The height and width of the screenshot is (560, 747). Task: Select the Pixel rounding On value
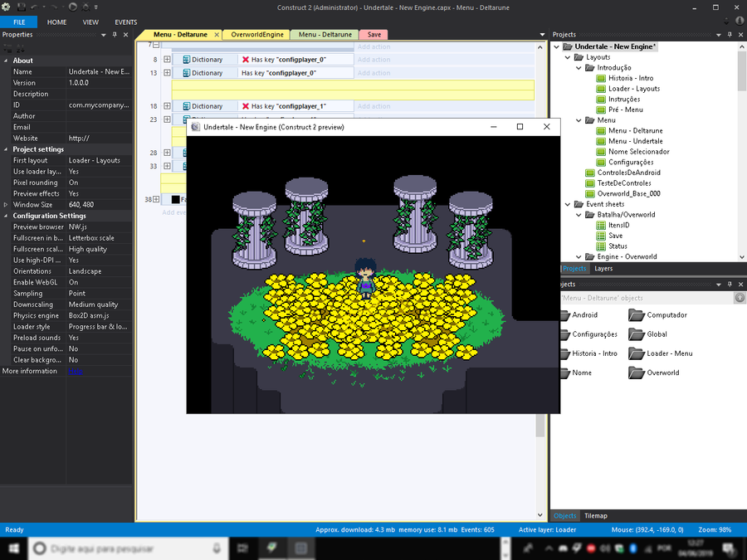click(x=99, y=183)
